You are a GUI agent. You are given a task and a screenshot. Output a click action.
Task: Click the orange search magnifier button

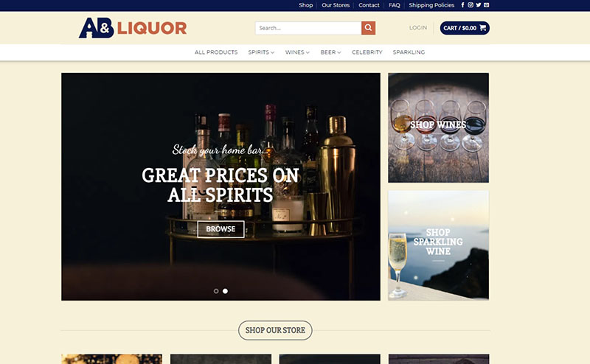click(x=368, y=28)
